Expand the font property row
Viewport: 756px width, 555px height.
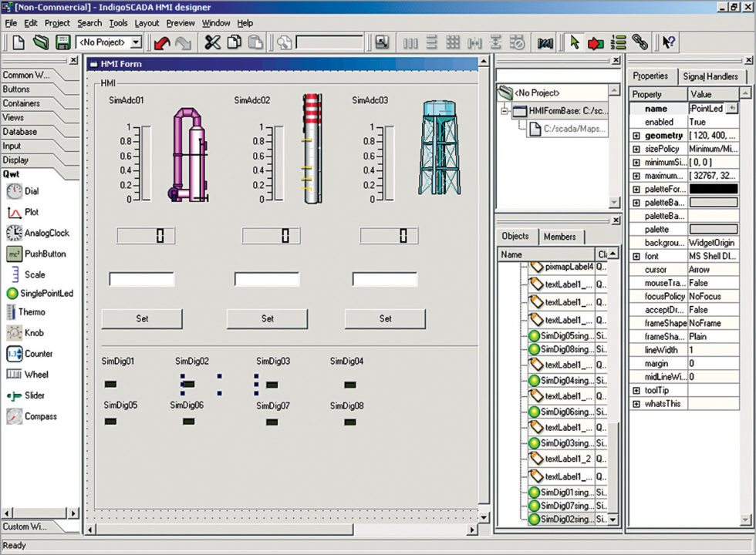coord(636,256)
